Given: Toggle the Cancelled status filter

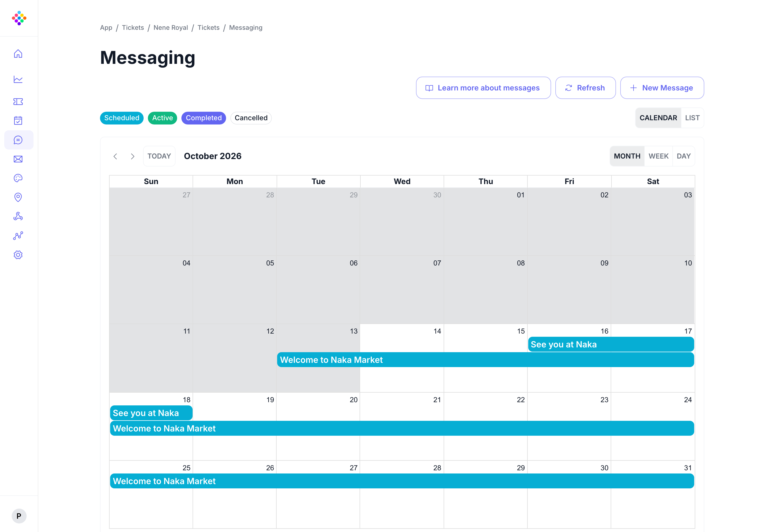Looking at the screenshot, I should pyautogui.click(x=251, y=118).
